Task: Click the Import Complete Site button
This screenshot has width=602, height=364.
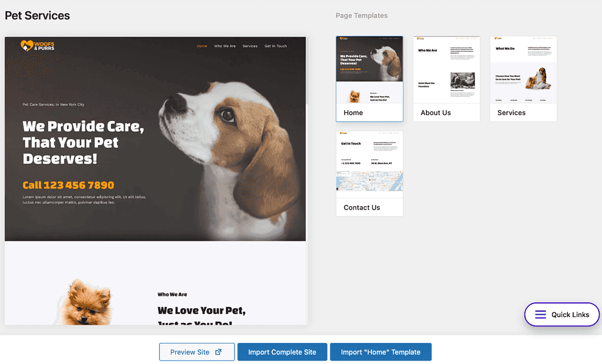Action: point(282,352)
